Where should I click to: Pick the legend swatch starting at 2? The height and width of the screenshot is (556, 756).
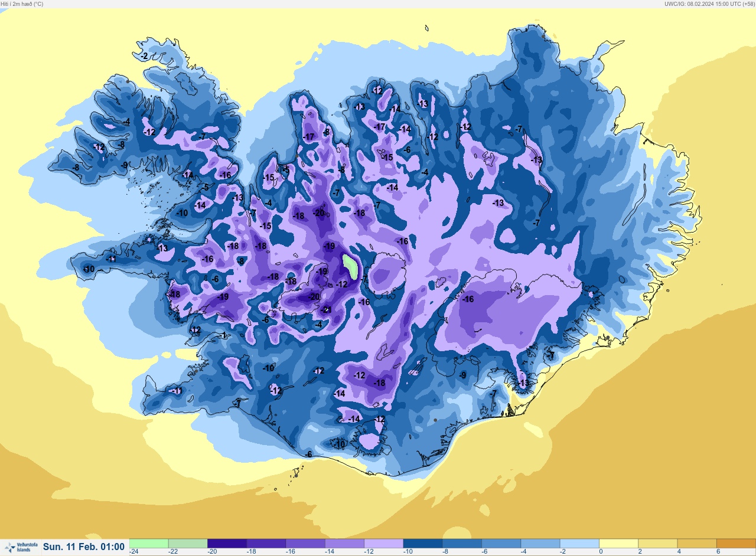click(658, 543)
